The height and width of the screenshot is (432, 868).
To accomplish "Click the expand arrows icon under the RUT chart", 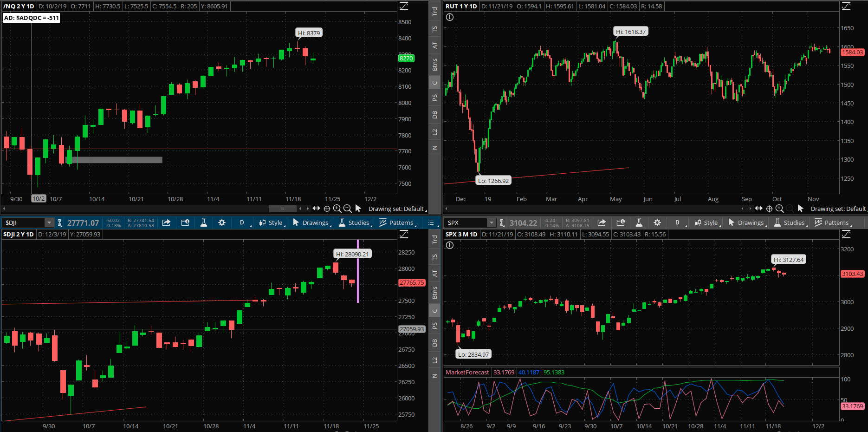I will [x=759, y=209].
